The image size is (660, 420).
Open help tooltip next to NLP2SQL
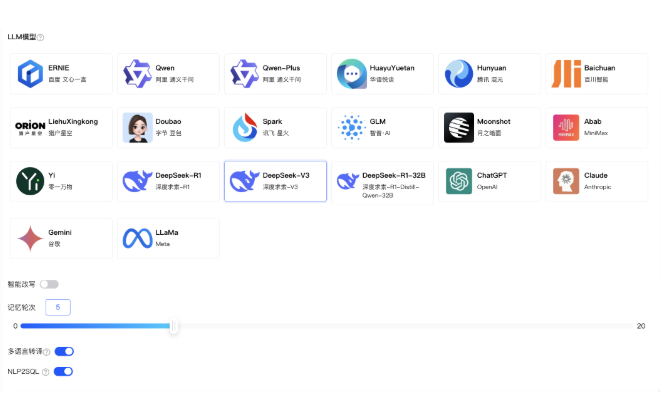45,372
